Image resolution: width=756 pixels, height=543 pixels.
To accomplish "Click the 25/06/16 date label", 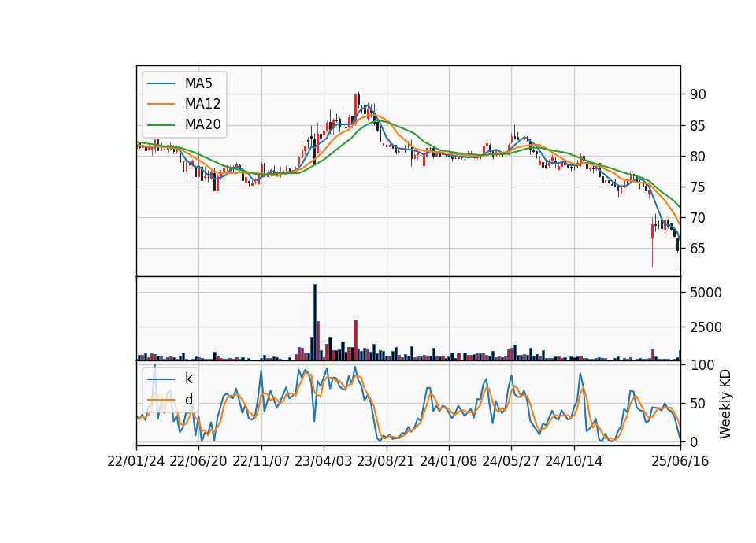I will coord(680,461).
